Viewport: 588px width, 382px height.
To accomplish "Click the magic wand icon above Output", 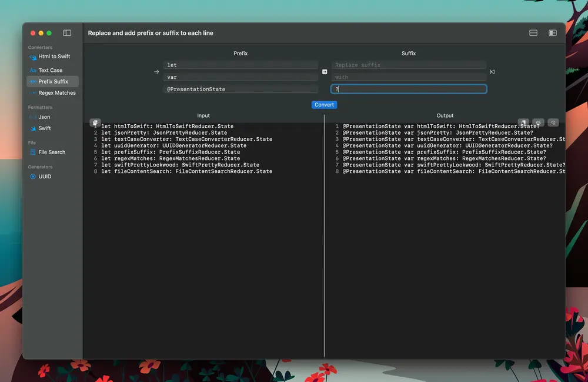I will pos(553,122).
